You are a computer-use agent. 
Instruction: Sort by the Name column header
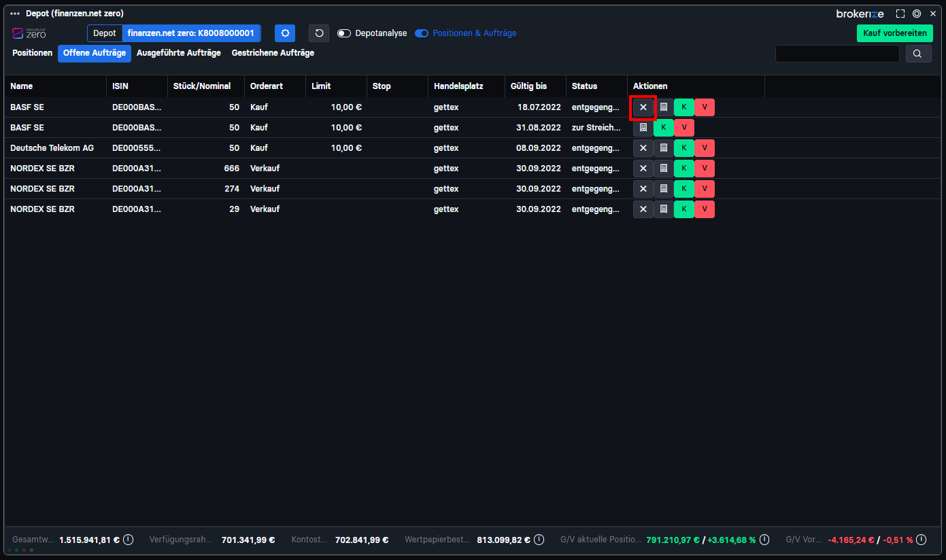56,86
